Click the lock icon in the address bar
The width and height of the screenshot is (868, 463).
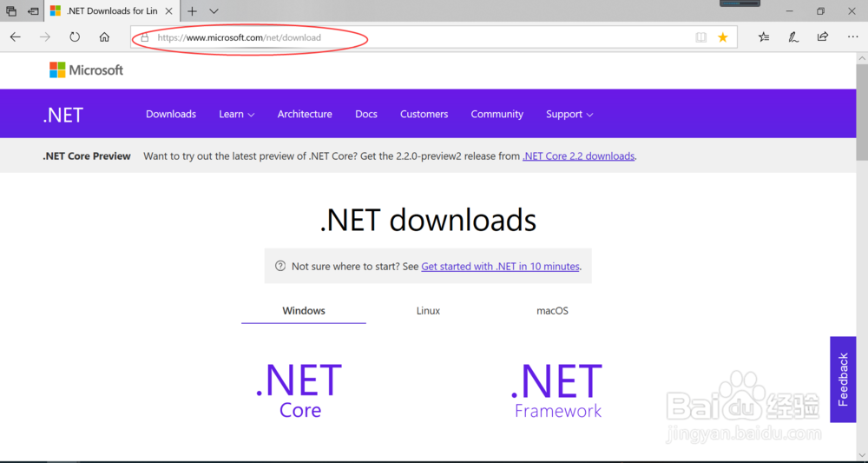(145, 37)
